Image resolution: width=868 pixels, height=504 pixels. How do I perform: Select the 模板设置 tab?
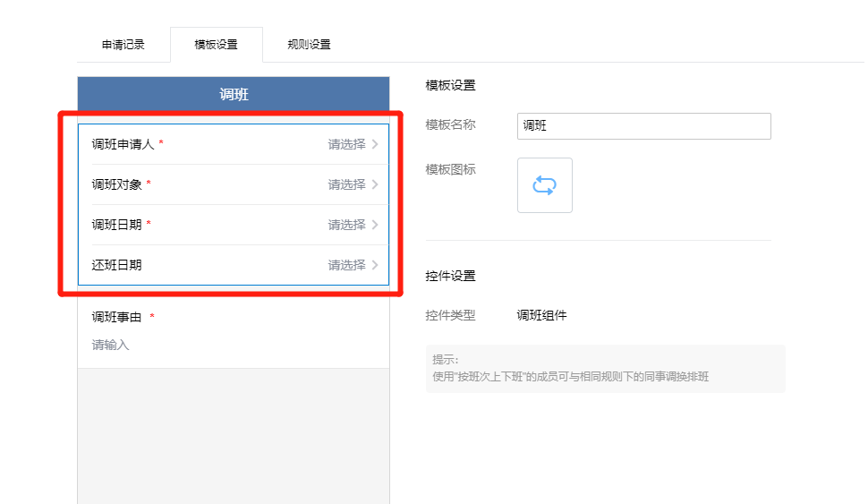click(216, 45)
